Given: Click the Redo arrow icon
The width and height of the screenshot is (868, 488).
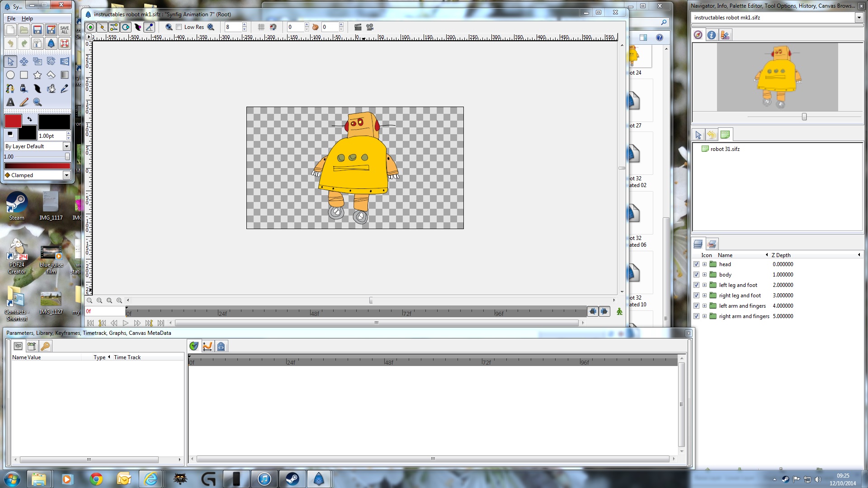Looking at the screenshot, I should pyautogui.click(x=24, y=43).
